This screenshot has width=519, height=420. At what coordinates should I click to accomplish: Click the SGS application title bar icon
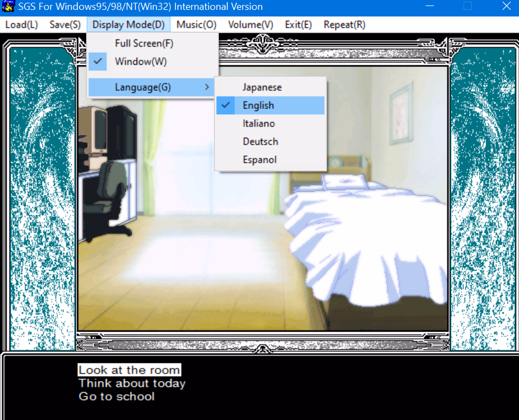pyautogui.click(x=8, y=6)
